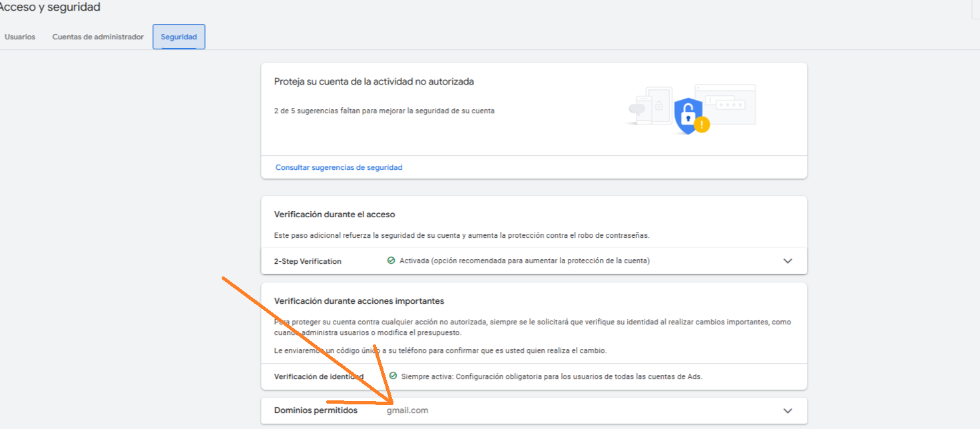This screenshot has width=980, height=429.
Task: Switch to the Usuarios tab
Action: pyautogui.click(x=20, y=37)
